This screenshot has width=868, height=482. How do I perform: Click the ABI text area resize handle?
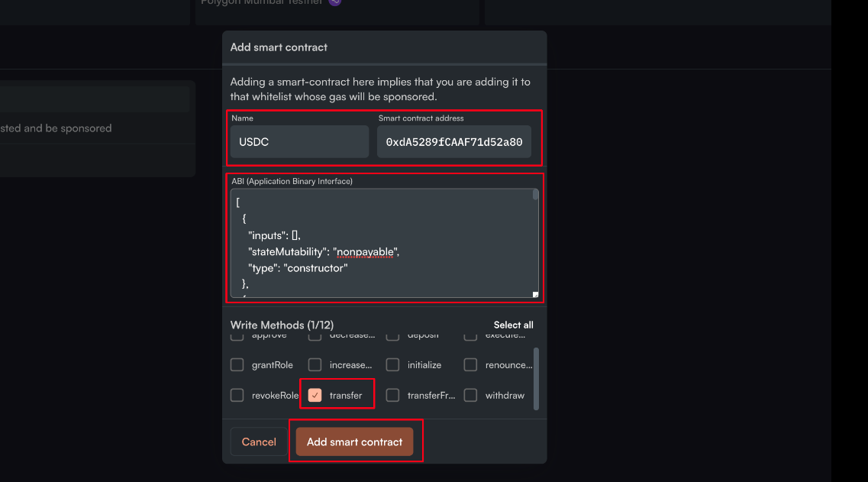[535, 294]
